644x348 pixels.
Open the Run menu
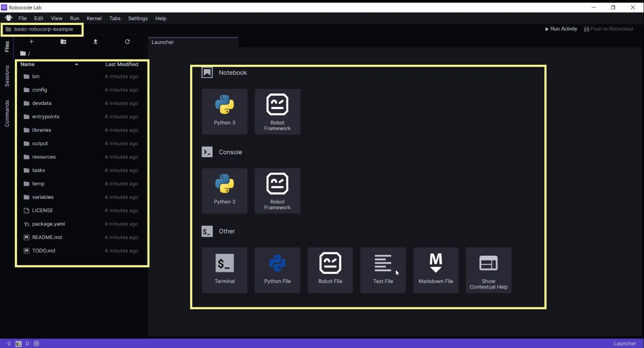click(75, 18)
